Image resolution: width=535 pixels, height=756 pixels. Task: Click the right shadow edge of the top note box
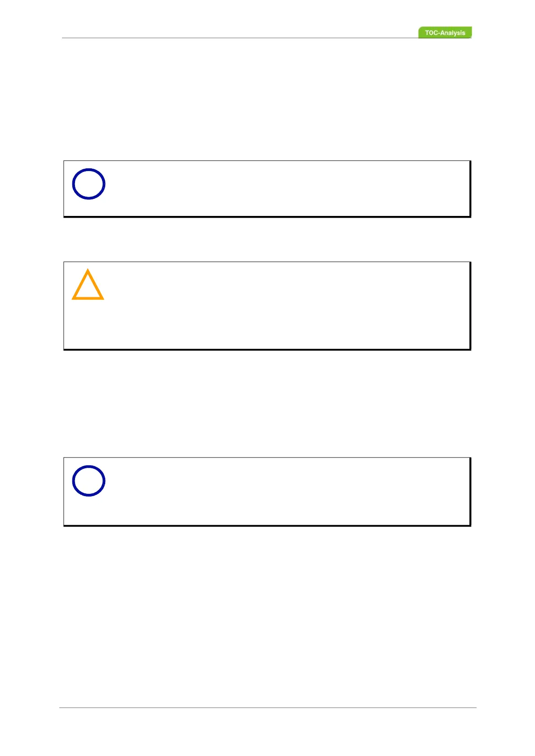[x=470, y=189]
